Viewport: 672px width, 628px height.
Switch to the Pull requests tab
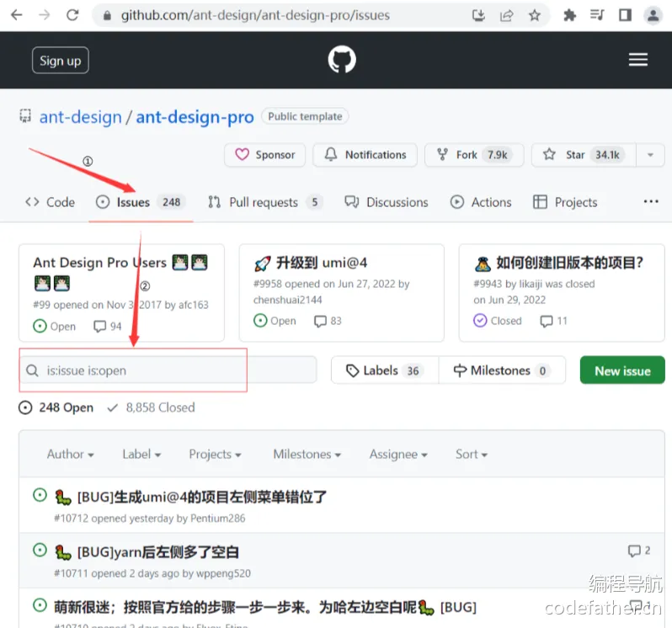[265, 202]
